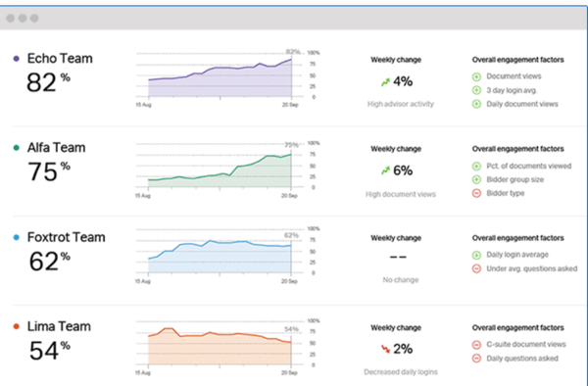Open the Echo Team heading

click(x=60, y=59)
